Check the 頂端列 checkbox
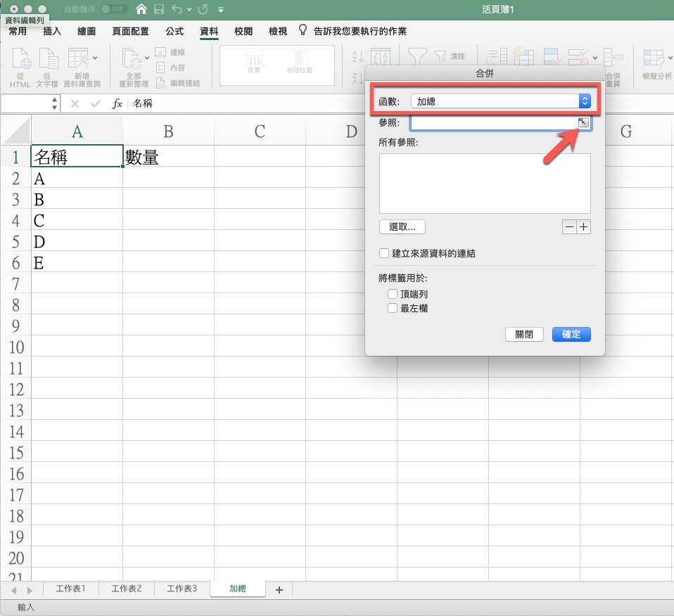This screenshot has height=616, width=674. [x=393, y=294]
